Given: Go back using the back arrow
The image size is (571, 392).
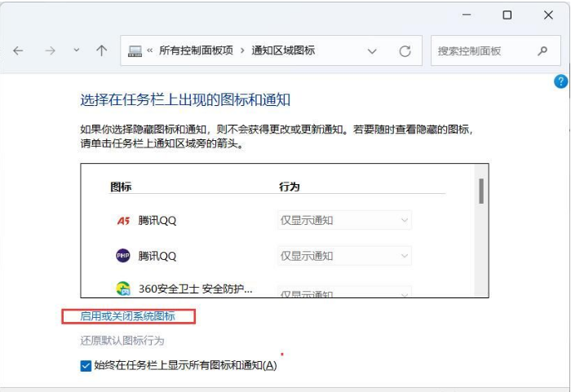Looking at the screenshot, I should pyautogui.click(x=18, y=51).
